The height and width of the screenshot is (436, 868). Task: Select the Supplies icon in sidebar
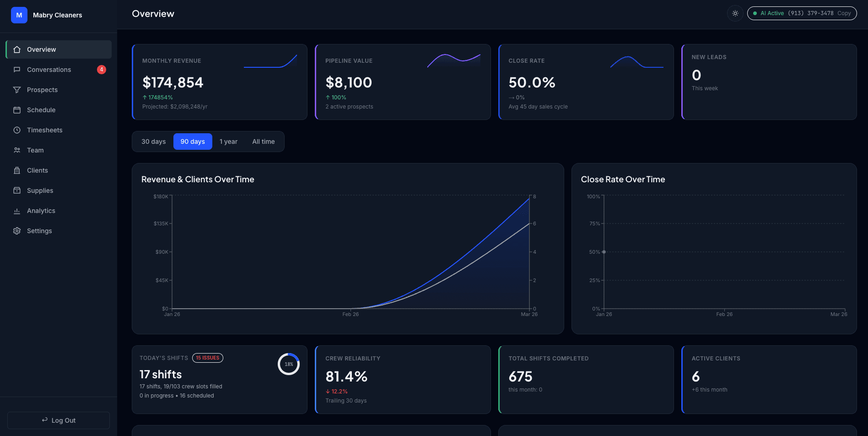tap(17, 190)
